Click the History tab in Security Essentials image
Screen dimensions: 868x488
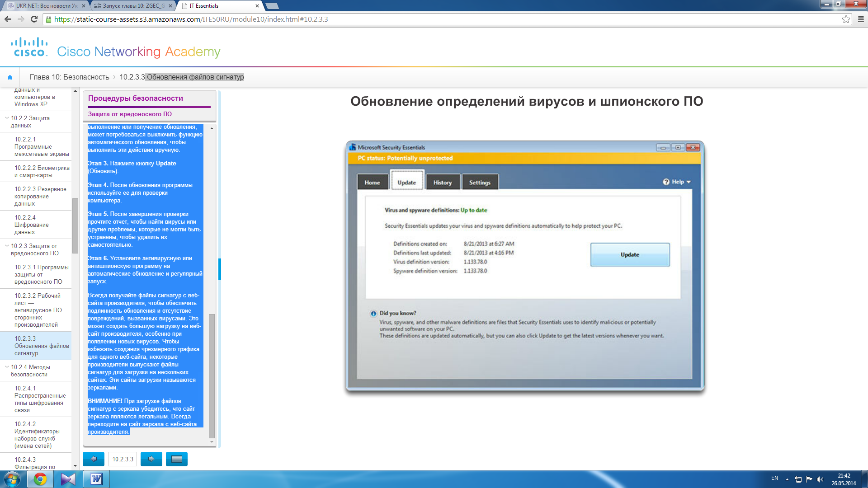tap(443, 182)
